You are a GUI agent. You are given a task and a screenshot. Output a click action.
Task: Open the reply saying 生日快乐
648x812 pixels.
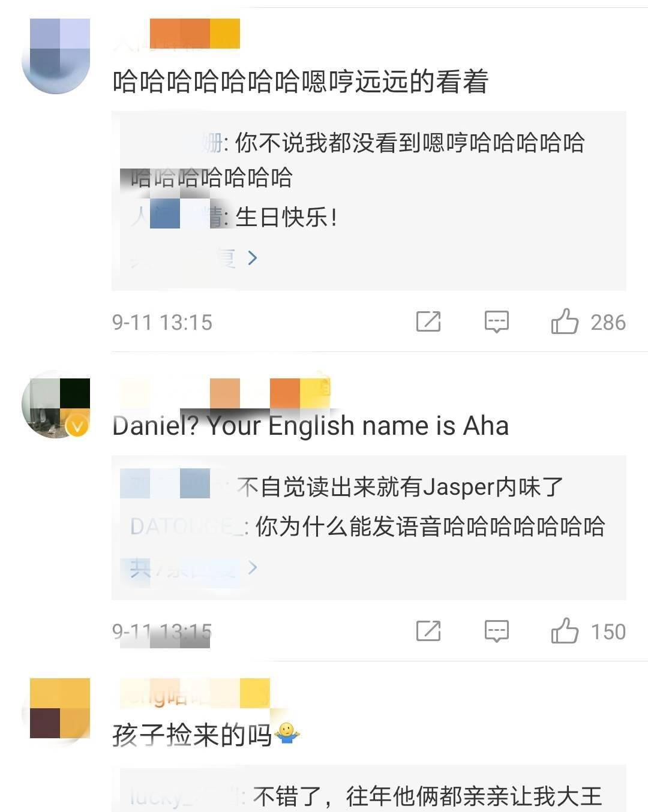click(x=234, y=217)
